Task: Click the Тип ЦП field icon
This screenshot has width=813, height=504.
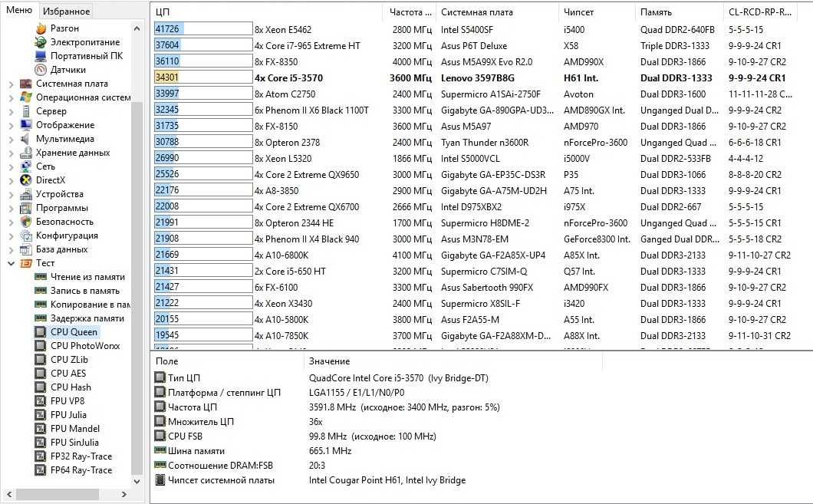Action: pos(160,378)
